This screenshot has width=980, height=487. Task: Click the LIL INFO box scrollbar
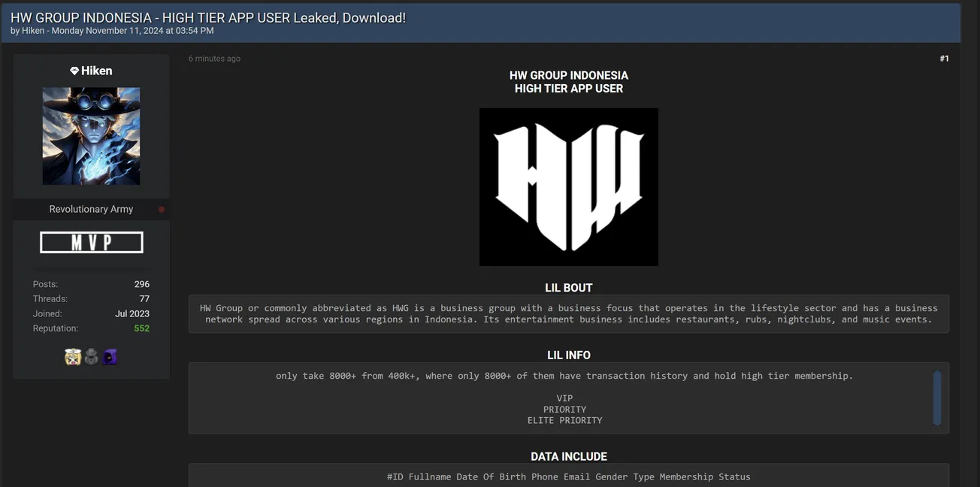coord(937,398)
